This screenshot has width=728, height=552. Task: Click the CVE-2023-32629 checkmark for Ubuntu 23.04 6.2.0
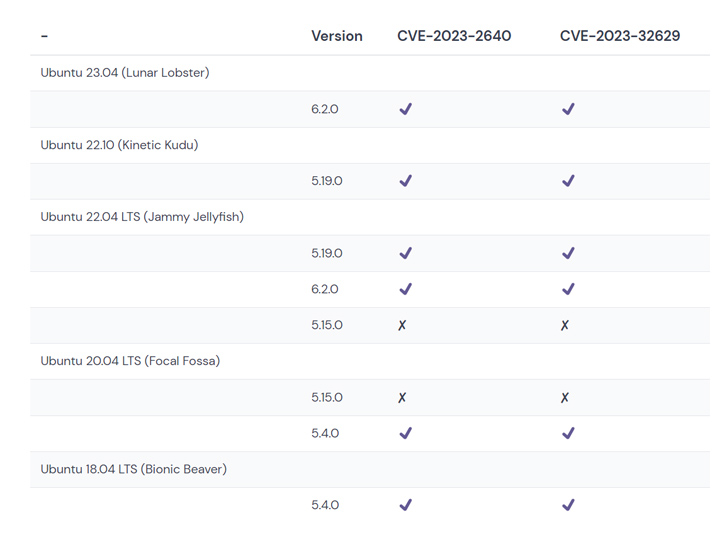click(568, 109)
